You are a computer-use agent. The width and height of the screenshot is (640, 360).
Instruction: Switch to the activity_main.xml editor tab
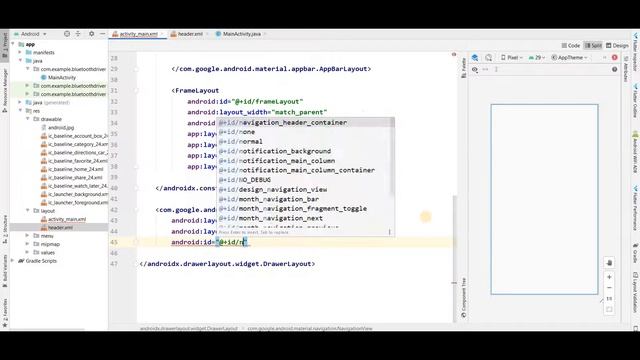coord(138,34)
